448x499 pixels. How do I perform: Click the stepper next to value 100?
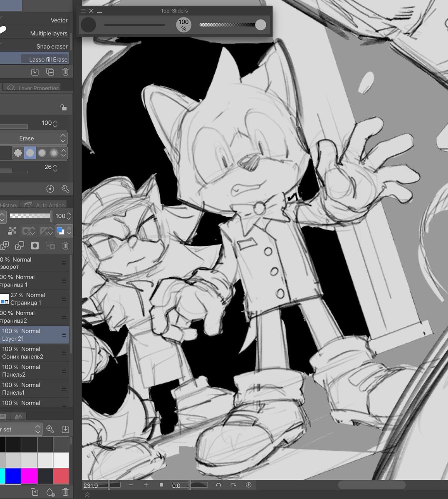tap(55, 124)
